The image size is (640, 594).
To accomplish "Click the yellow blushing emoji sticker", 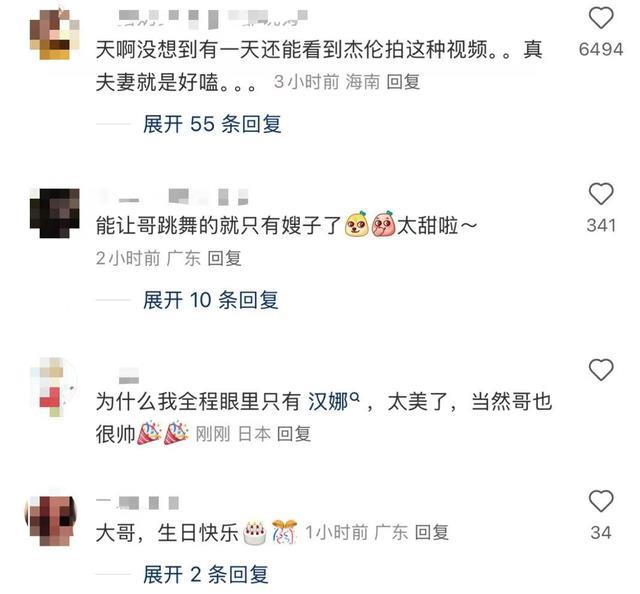I will 356,224.
